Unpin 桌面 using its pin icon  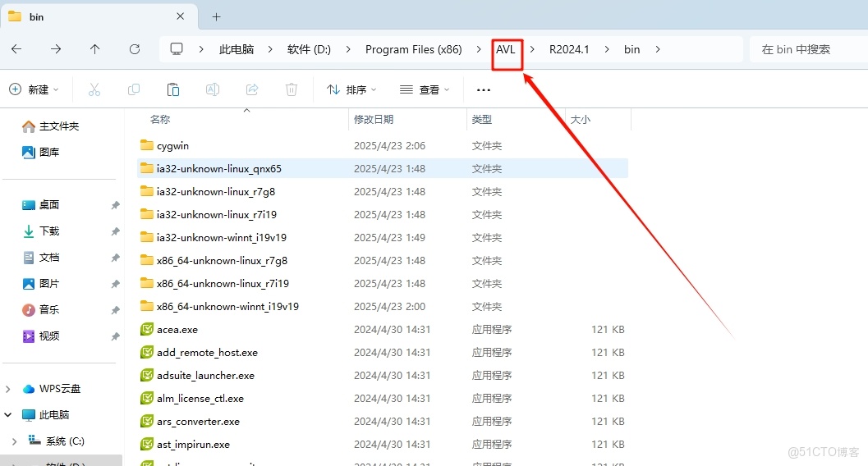pyautogui.click(x=115, y=205)
